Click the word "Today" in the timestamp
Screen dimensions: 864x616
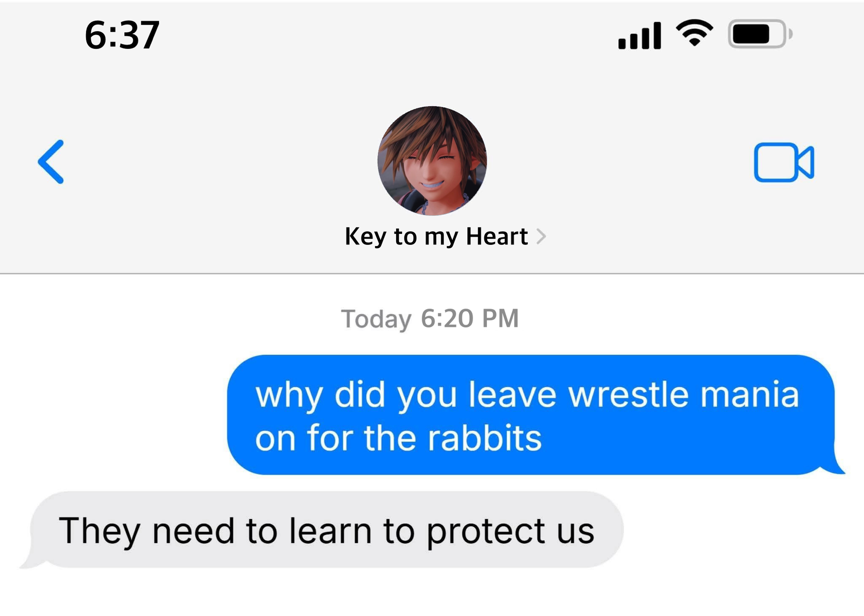coord(376,320)
